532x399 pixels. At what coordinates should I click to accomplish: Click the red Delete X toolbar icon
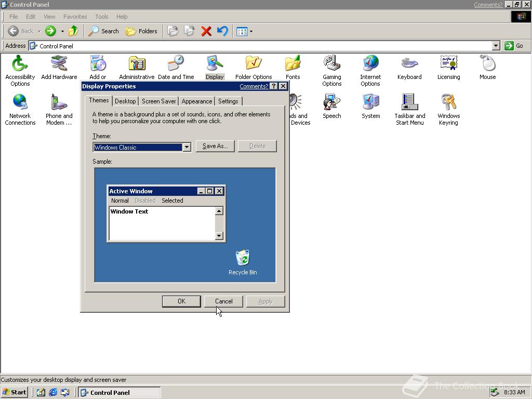coord(206,31)
